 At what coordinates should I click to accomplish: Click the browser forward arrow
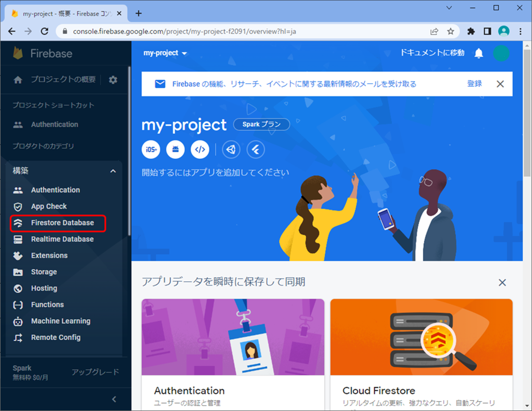tap(28, 31)
